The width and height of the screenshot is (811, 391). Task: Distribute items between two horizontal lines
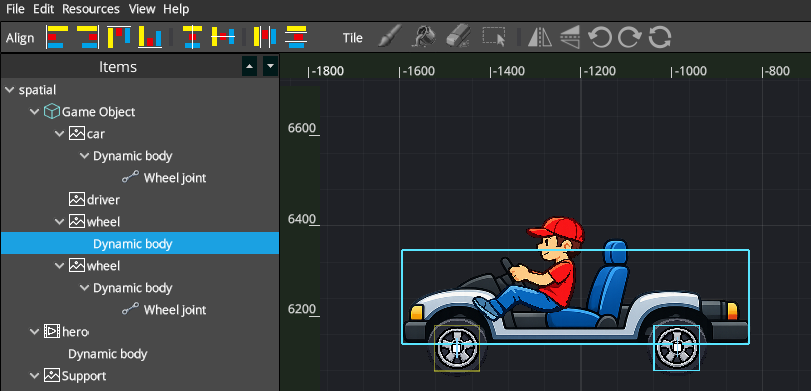click(296, 37)
